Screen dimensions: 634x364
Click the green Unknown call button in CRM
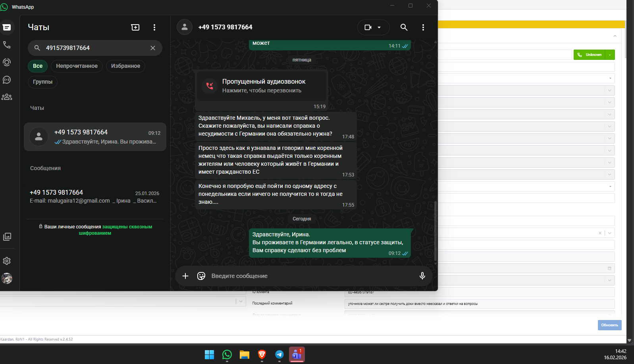[x=589, y=55]
